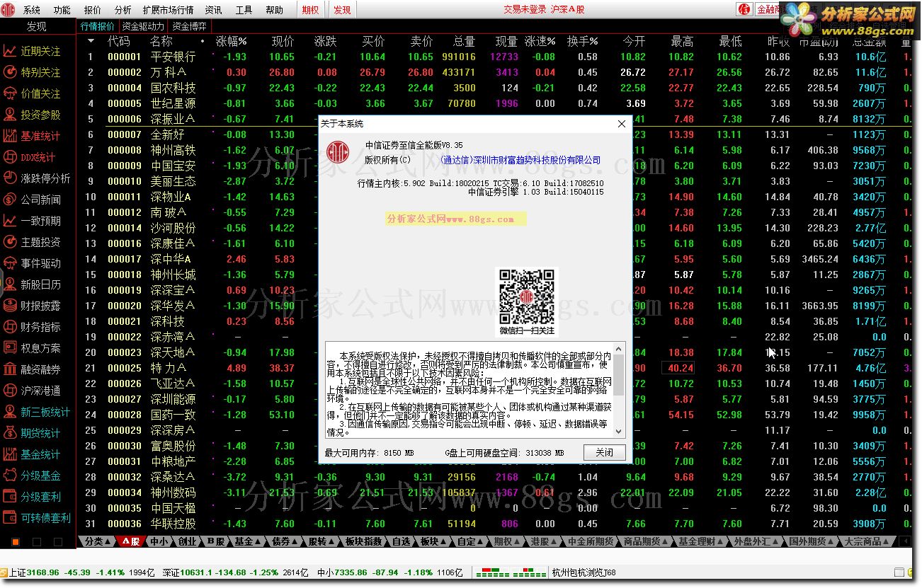The width and height of the screenshot is (922, 588).
Task: Expand the 外盘外汇 bottom tab menu
Action: click(x=756, y=541)
